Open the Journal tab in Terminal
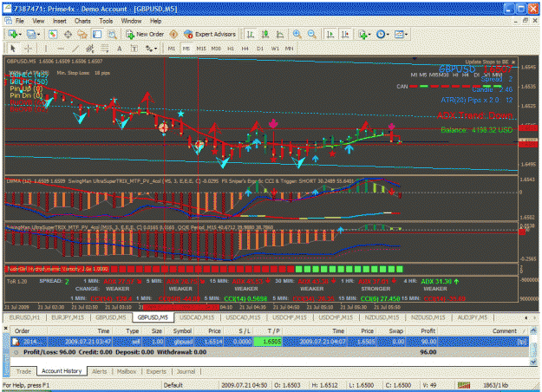Viewport: 542px width, 392px height. tap(186, 371)
